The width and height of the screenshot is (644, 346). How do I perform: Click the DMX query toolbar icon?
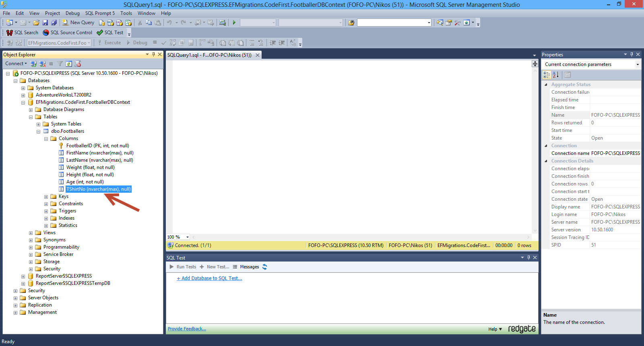click(x=120, y=23)
